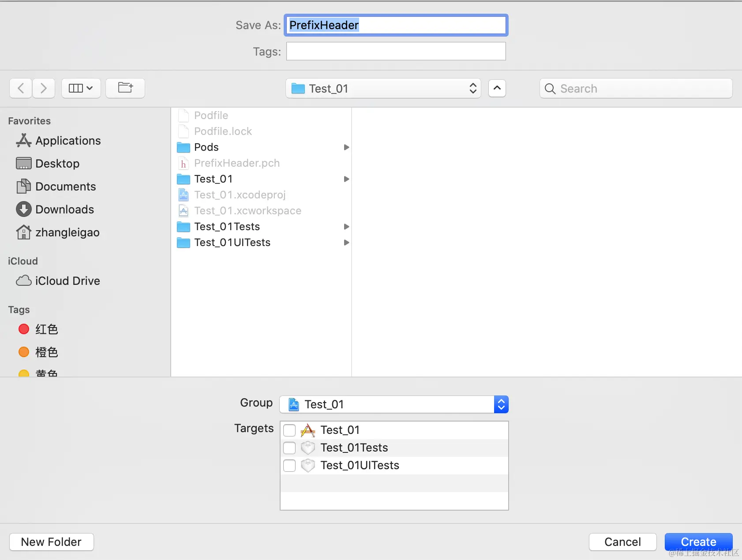
Task: Select the red 红色 tag
Action: [x=46, y=329]
